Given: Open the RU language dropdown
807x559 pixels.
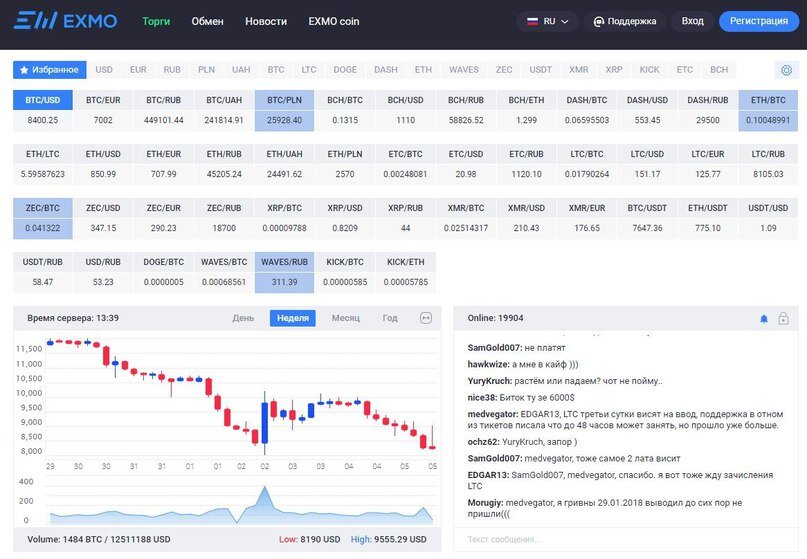Looking at the screenshot, I should click(x=548, y=21).
